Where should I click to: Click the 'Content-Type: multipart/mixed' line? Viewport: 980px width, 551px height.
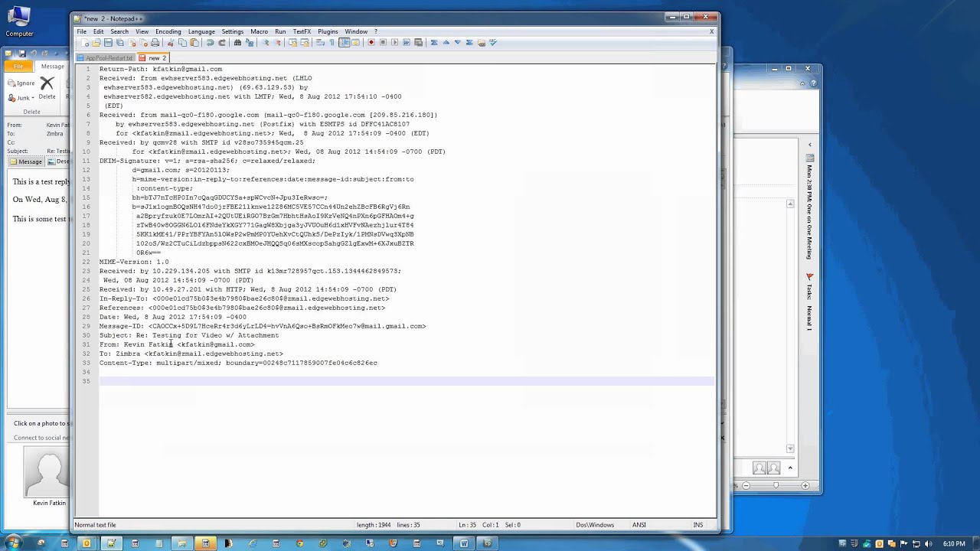point(238,363)
